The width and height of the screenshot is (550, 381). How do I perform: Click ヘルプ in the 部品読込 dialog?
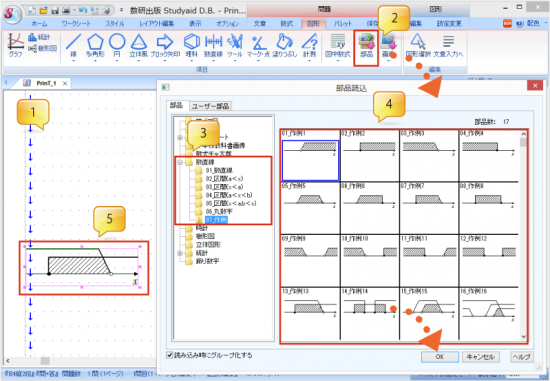(x=521, y=357)
